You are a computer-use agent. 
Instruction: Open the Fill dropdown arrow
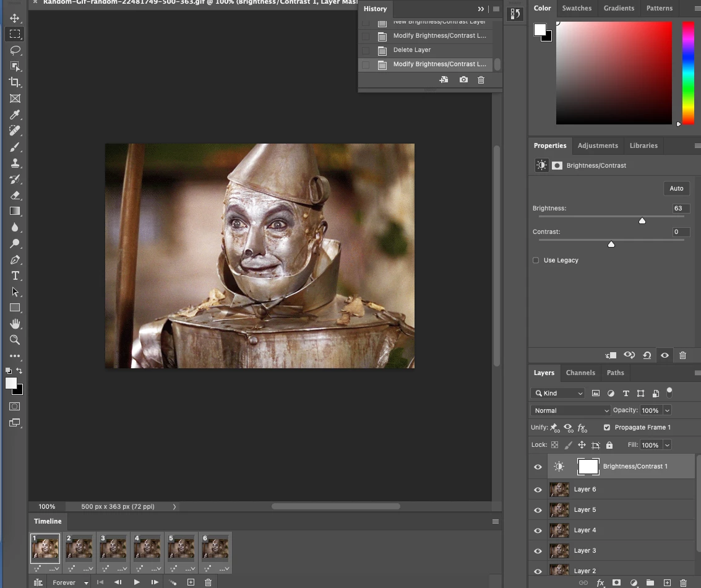pyautogui.click(x=667, y=445)
